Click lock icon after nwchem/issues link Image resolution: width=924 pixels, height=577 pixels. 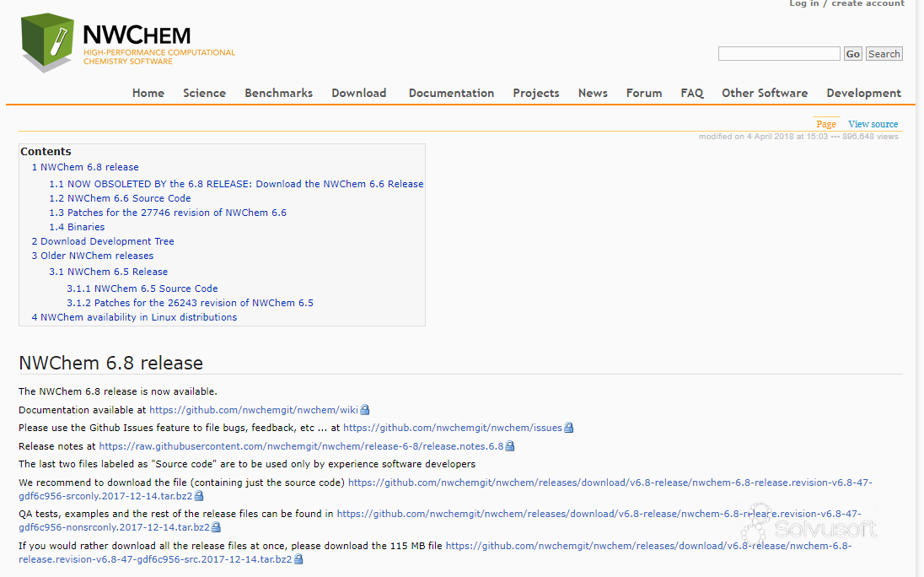point(569,428)
